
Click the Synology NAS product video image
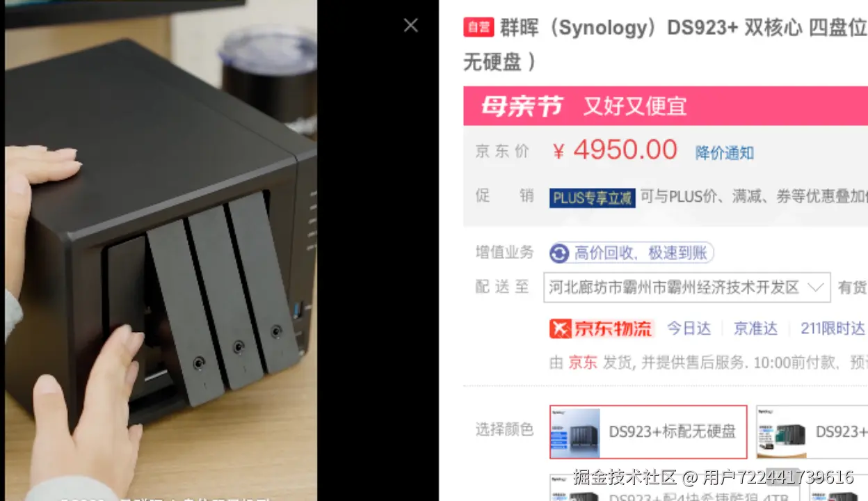(161, 250)
